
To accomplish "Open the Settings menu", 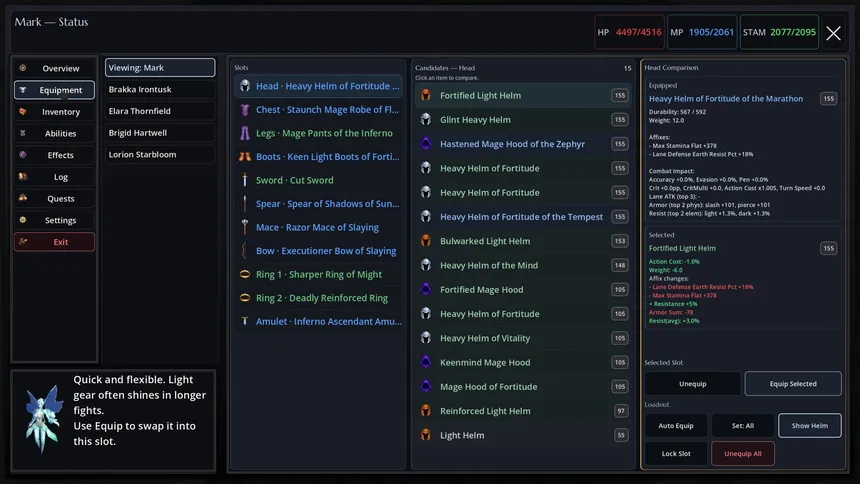I will click(54, 220).
